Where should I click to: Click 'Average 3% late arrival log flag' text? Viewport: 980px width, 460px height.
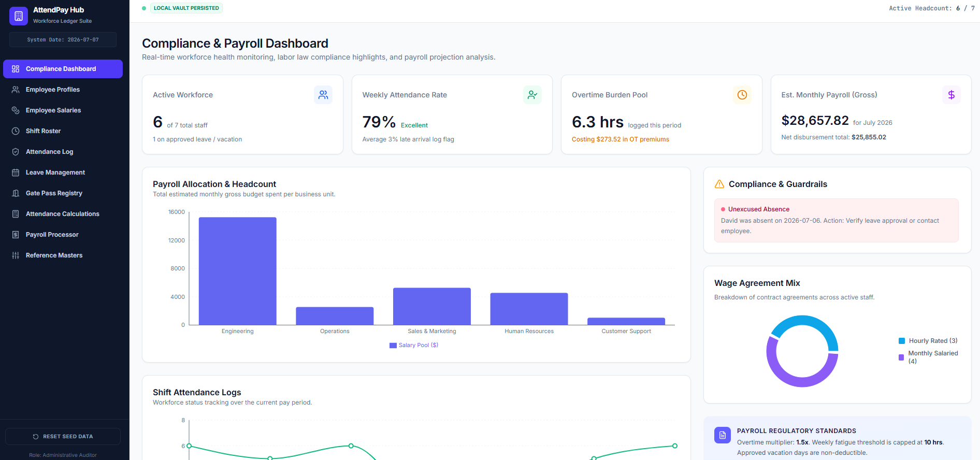(408, 139)
